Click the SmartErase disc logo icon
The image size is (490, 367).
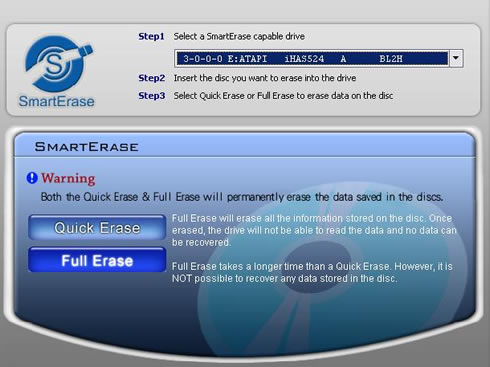58,64
